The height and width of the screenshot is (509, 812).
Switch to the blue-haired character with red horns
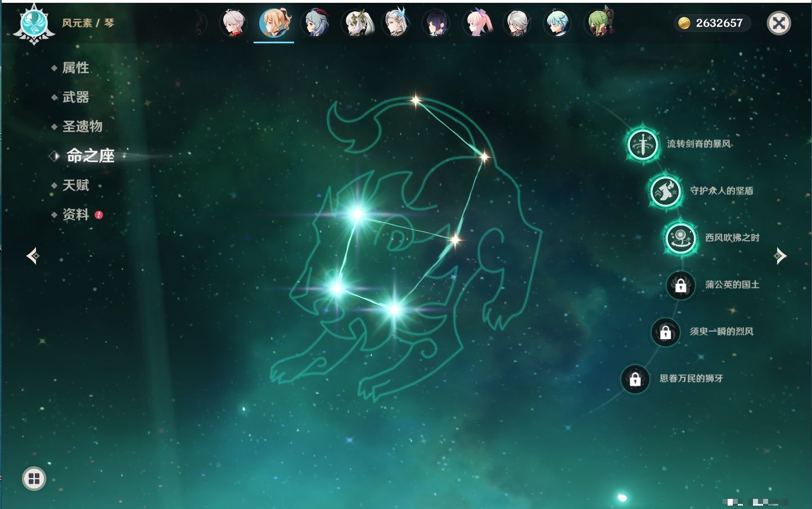[316, 23]
